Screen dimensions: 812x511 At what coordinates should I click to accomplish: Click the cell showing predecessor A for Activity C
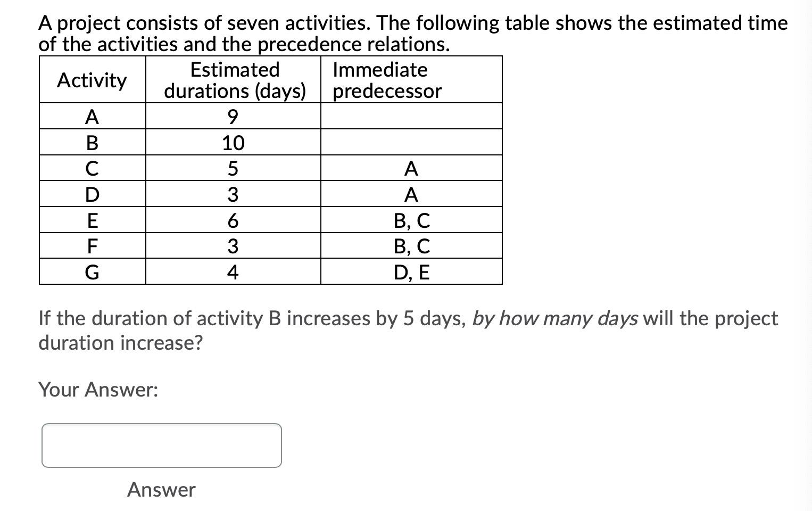pyautogui.click(x=411, y=168)
